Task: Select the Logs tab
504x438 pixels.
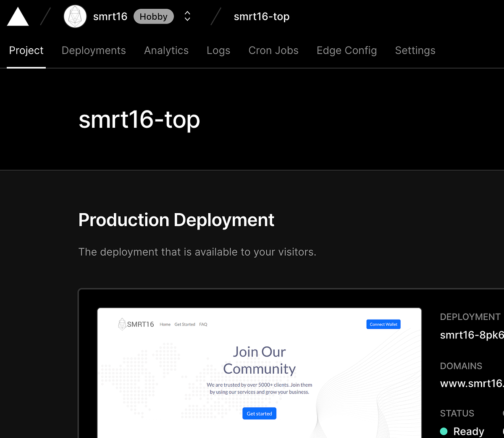Action: [218, 50]
